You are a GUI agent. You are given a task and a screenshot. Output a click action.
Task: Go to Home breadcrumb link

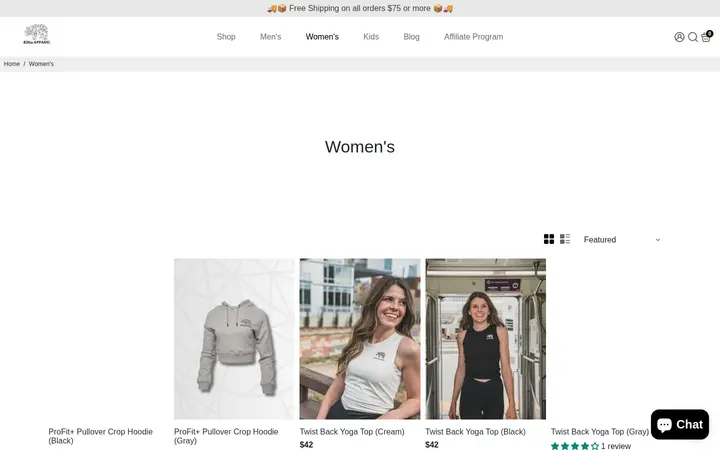tap(12, 64)
